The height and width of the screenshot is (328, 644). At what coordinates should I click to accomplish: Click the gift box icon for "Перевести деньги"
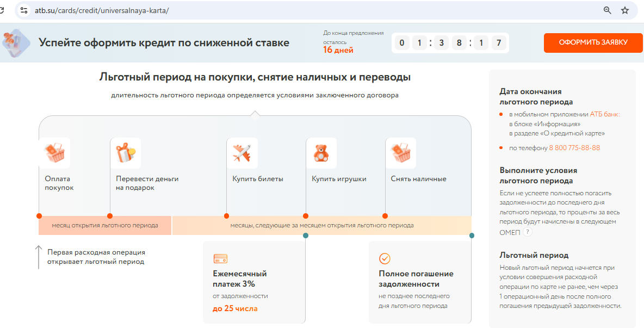click(x=126, y=153)
